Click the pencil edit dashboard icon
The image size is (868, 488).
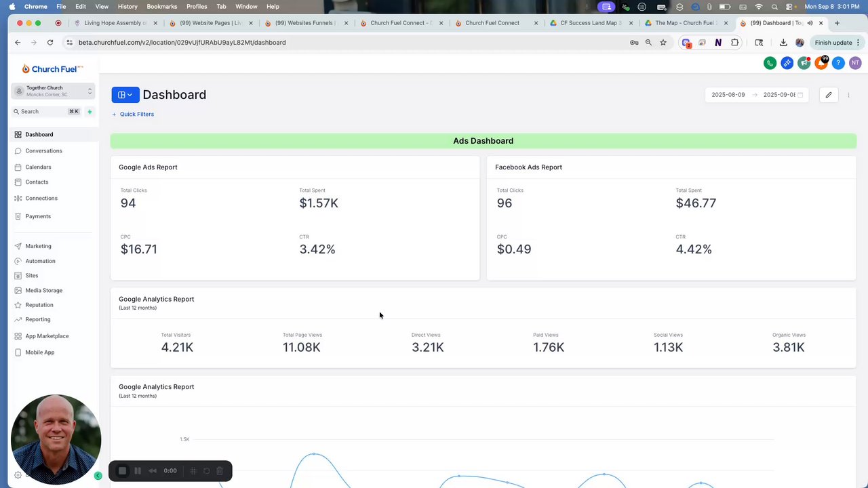(828, 95)
